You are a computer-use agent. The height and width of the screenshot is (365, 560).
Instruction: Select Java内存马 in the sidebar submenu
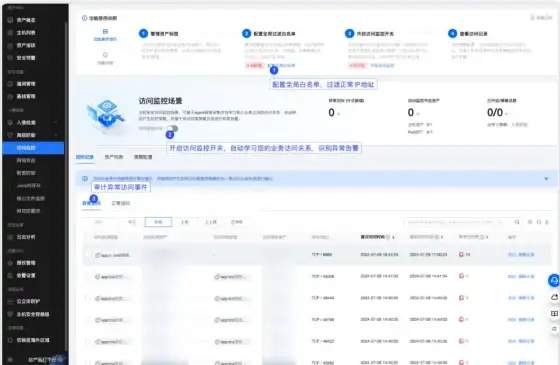click(29, 186)
